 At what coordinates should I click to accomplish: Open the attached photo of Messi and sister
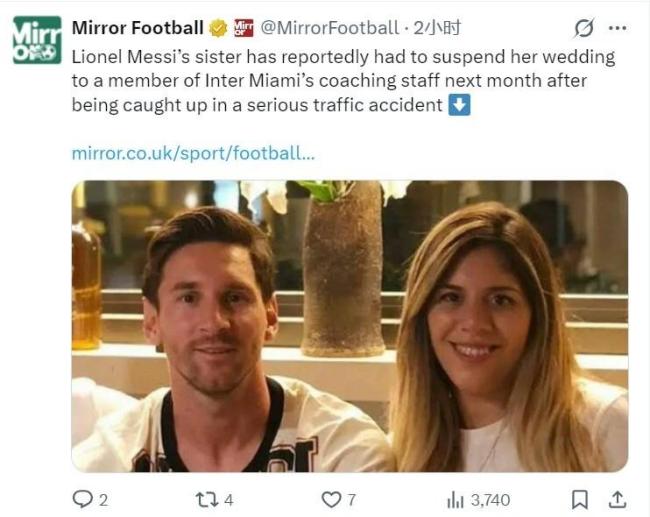[x=349, y=325]
